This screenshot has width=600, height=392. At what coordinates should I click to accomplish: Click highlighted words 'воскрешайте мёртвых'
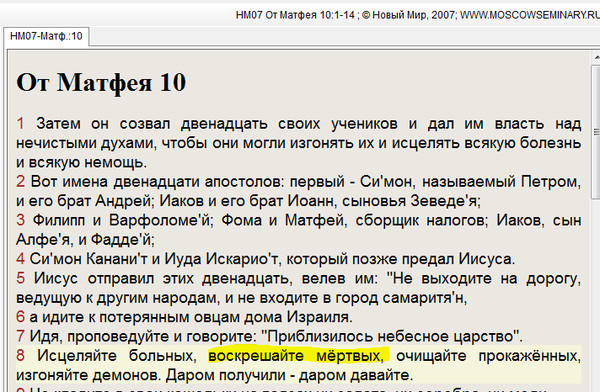click(295, 356)
